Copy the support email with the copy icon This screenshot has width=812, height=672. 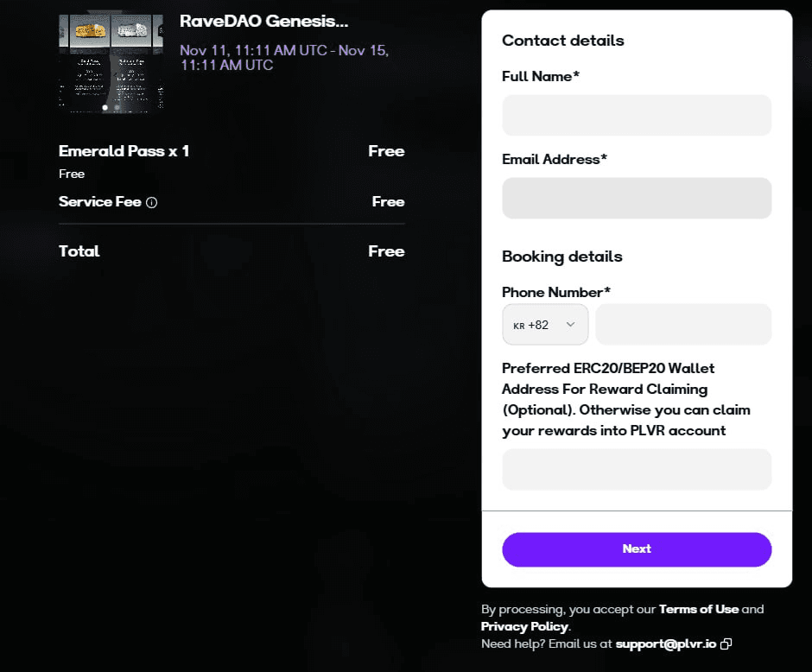pyautogui.click(x=726, y=643)
